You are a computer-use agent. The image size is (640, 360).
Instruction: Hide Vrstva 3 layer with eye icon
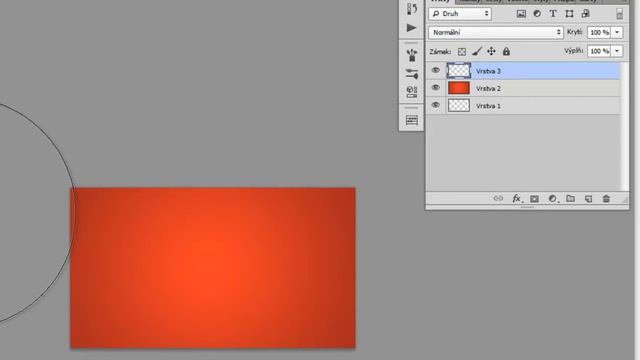tap(436, 70)
